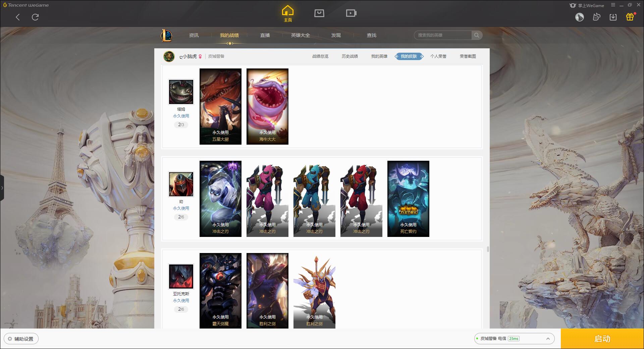The height and width of the screenshot is (349, 644).
Task: Open the 霸天剑魔 skin card
Action: click(220, 291)
